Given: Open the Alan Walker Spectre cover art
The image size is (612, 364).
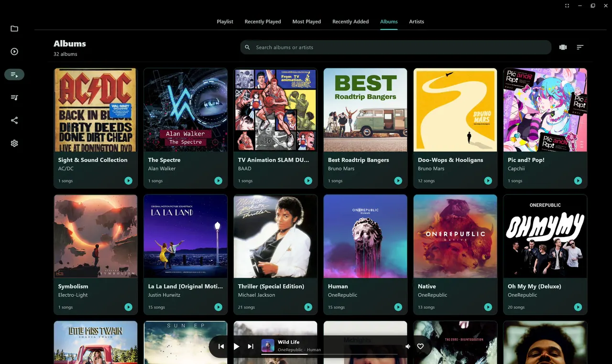Looking at the screenshot, I should pyautogui.click(x=186, y=110).
